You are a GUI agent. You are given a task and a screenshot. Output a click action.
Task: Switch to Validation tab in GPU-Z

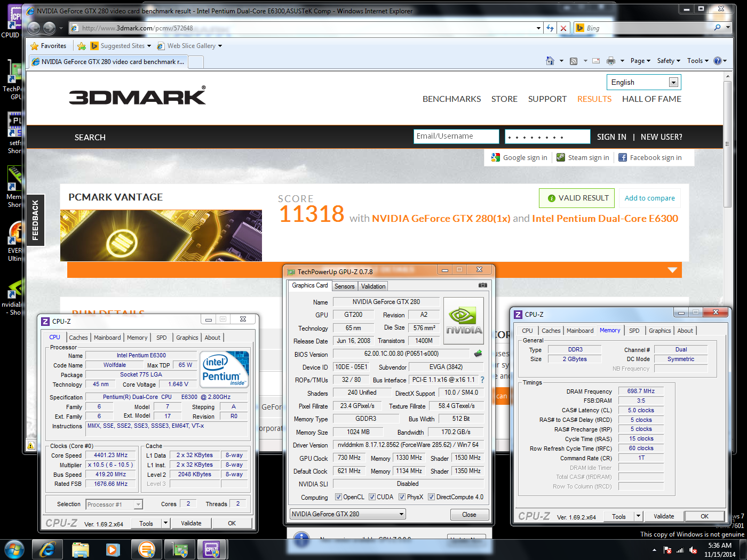tap(373, 286)
